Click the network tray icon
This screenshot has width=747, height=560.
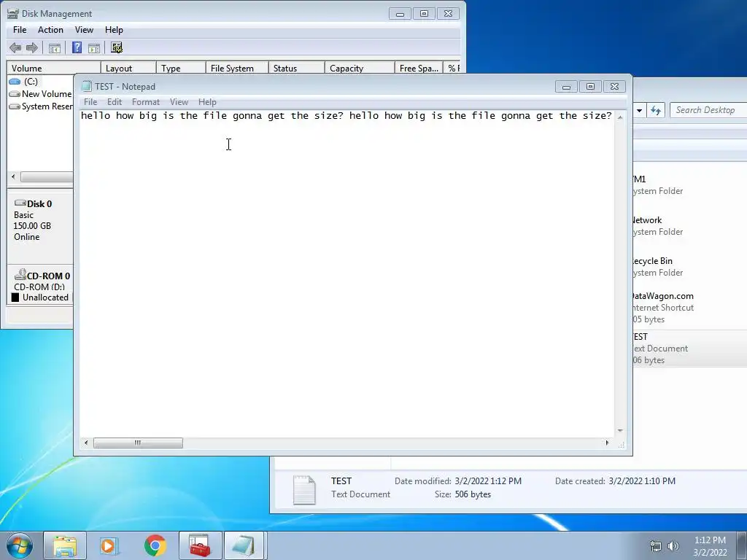point(656,546)
